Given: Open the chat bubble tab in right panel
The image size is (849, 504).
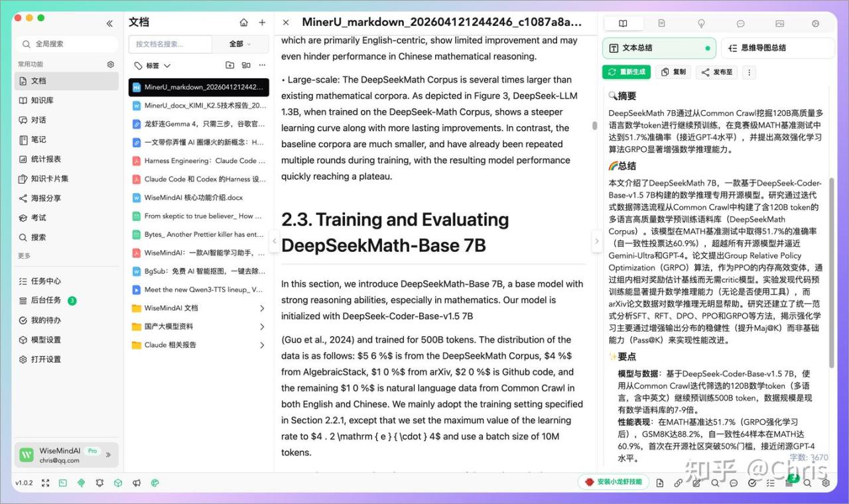Looking at the screenshot, I should tap(741, 23).
